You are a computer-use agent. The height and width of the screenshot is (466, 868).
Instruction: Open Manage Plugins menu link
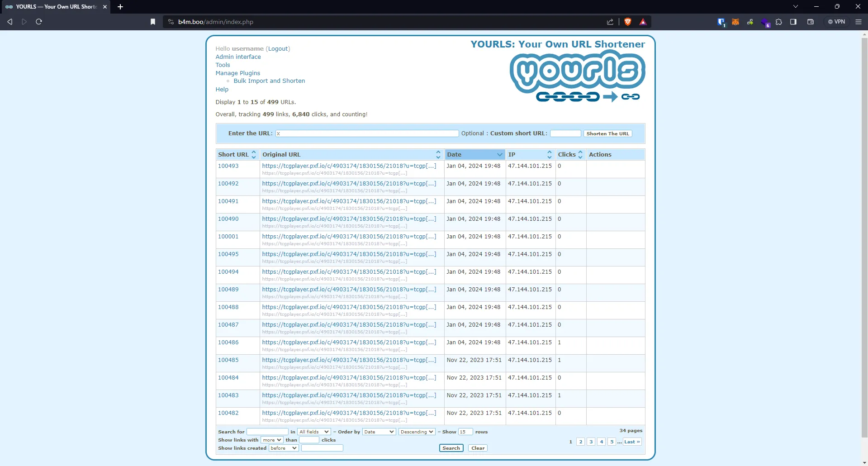click(237, 73)
